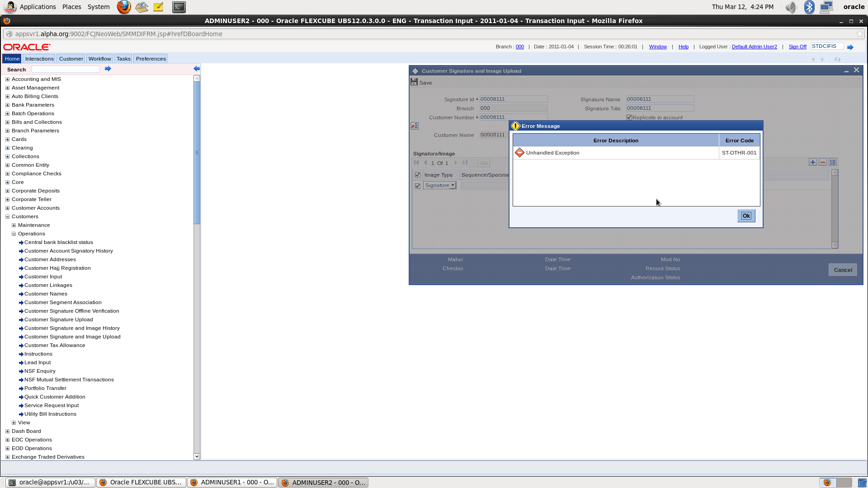The image size is (868, 488).
Task: Enable the Signature row checkbox
Action: pyautogui.click(x=417, y=185)
